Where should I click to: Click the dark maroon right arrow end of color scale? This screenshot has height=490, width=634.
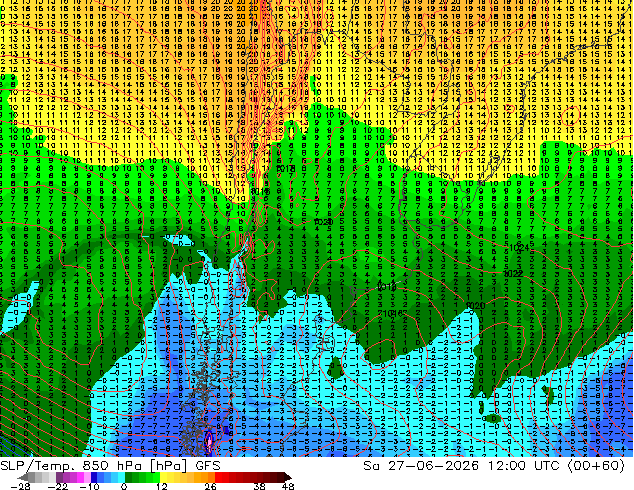tap(287, 477)
